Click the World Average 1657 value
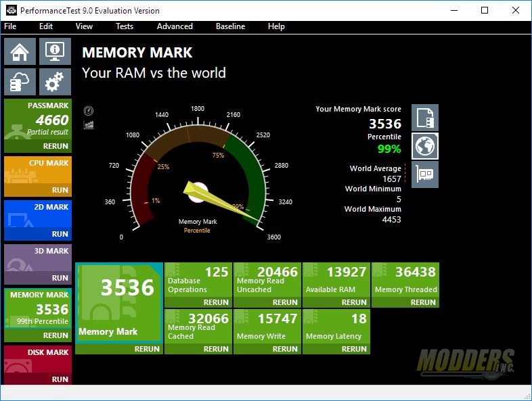532x401 pixels. tap(392, 179)
